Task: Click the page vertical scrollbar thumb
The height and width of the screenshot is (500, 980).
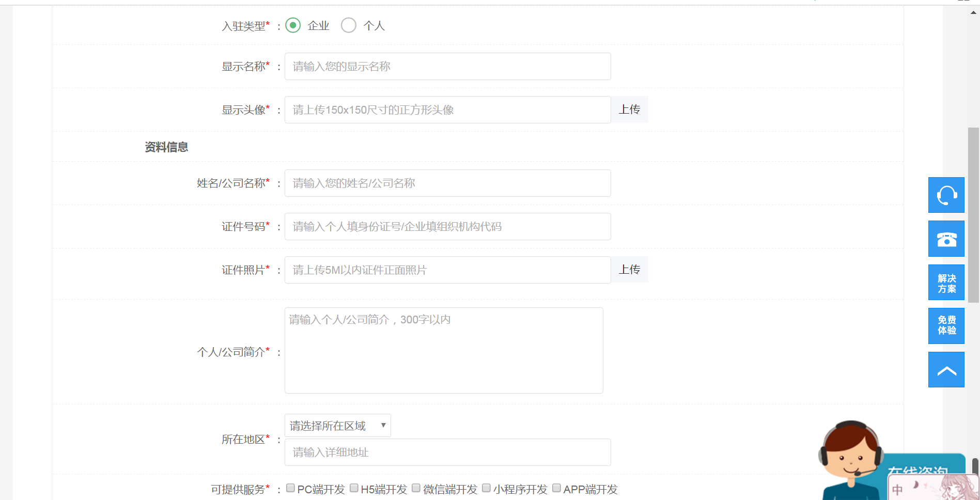Action: click(973, 214)
